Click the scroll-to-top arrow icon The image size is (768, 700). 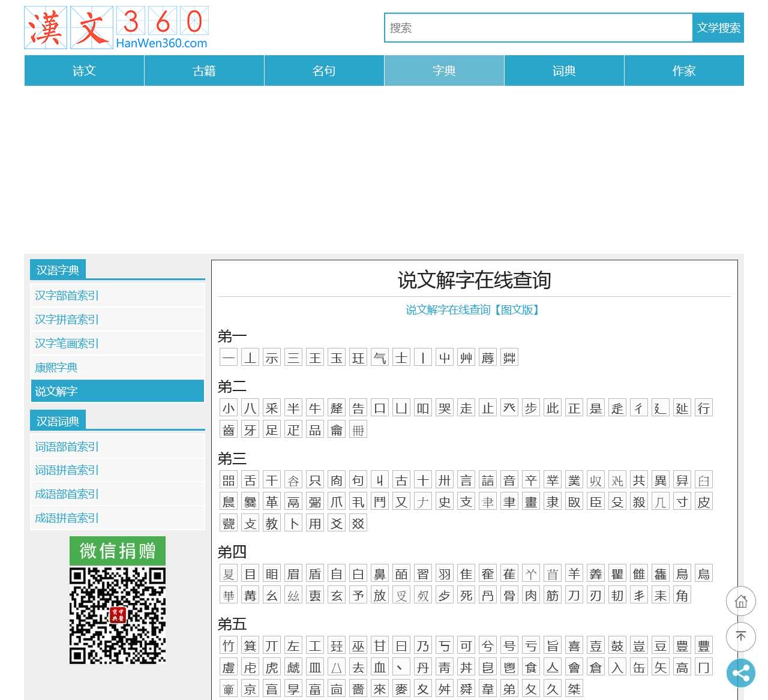tap(741, 637)
